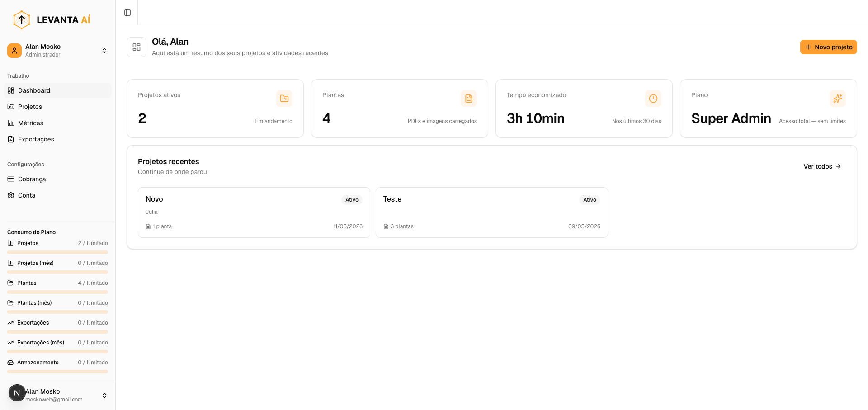This screenshot has height=410, width=868.
Task: Open Cobrança settings
Action: click(57, 179)
